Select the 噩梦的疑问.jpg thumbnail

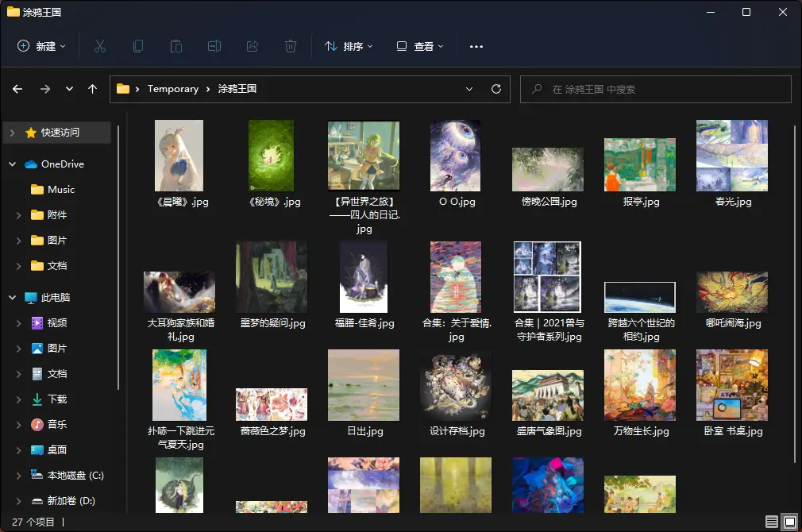click(272, 277)
